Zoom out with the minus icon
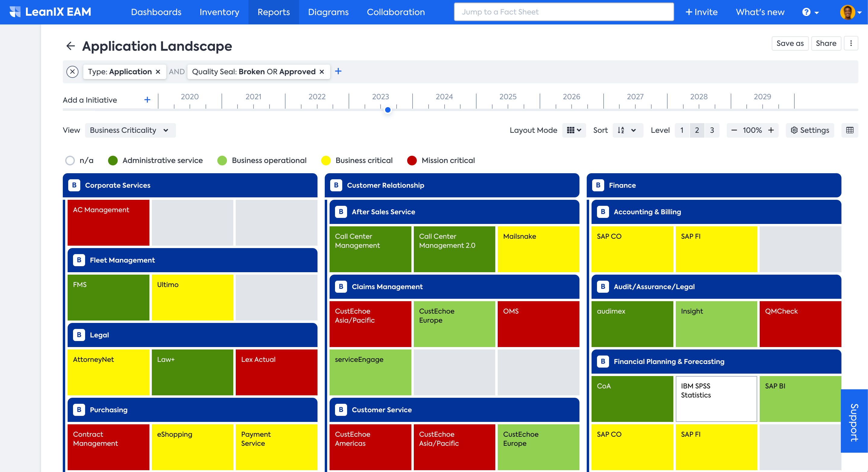This screenshot has width=868, height=472. [x=734, y=130]
